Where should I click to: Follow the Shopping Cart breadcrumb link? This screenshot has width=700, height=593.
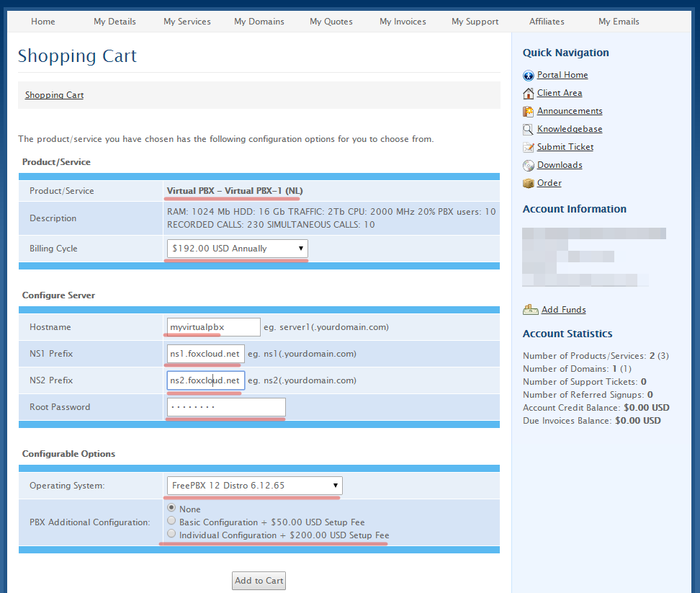tap(54, 95)
